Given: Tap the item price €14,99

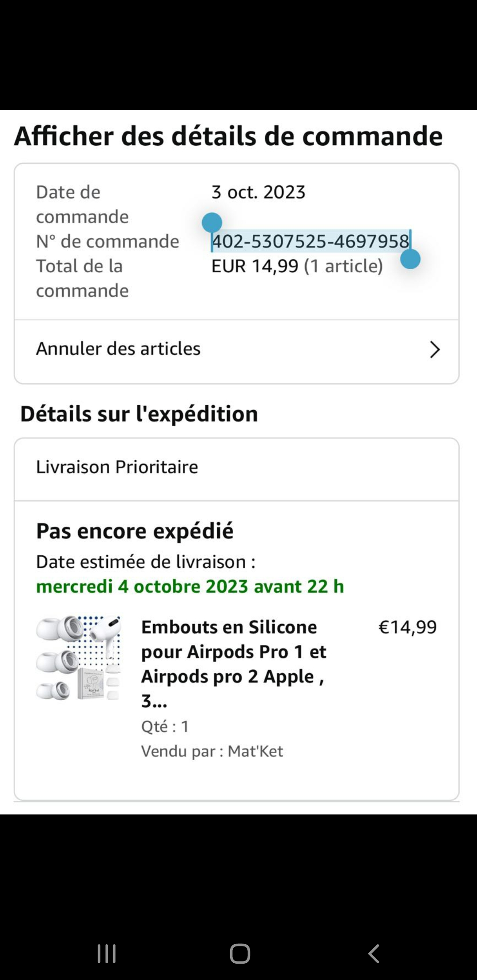Looking at the screenshot, I should (x=407, y=627).
